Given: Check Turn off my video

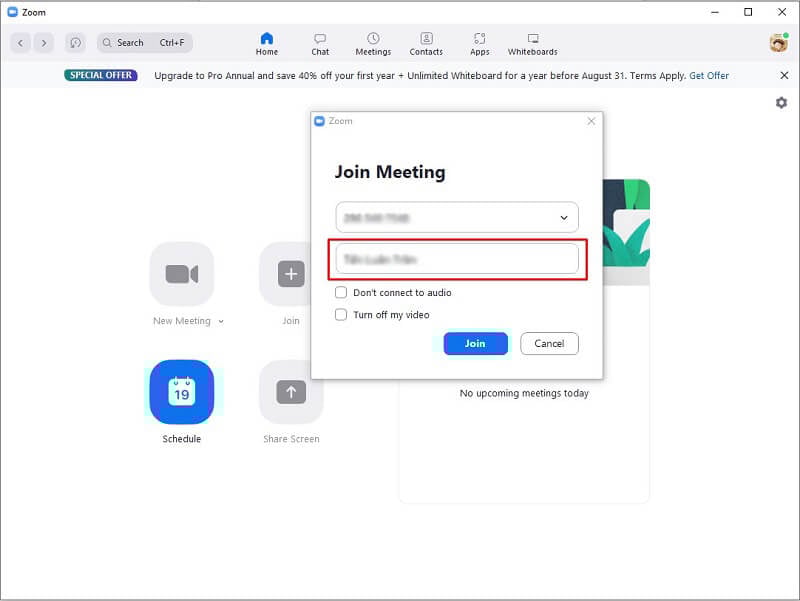Looking at the screenshot, I should click(341, 314).
